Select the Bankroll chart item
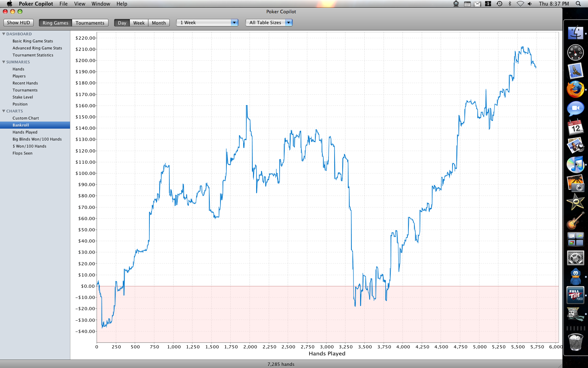Screen dimensions: 588x368 click(x=35, y=125)
